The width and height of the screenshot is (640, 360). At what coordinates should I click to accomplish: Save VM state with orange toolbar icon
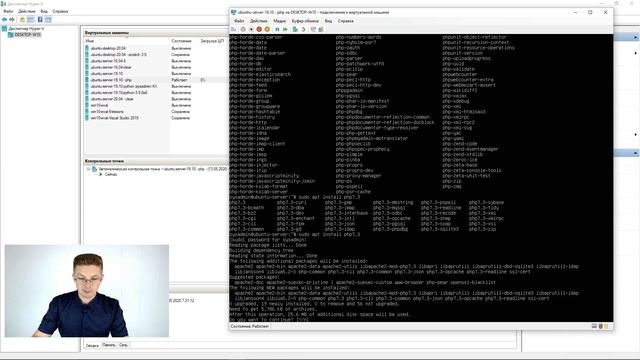267,29
